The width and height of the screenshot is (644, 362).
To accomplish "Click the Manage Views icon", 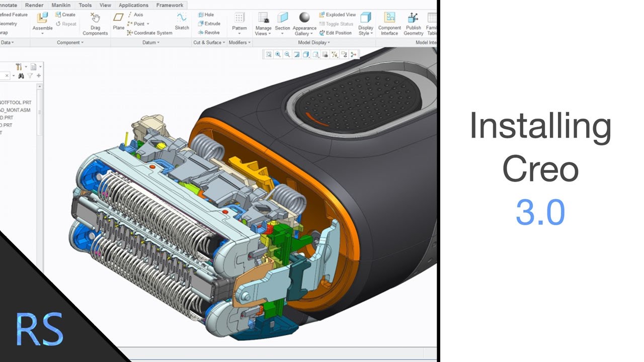I will pos(263,18).
